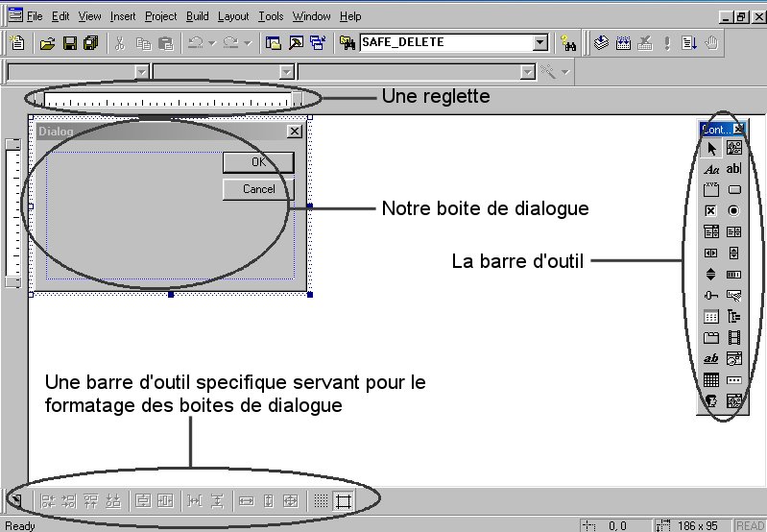
Task: Select the pointer tool in Controls toolbox
Action: pos(711,148)
